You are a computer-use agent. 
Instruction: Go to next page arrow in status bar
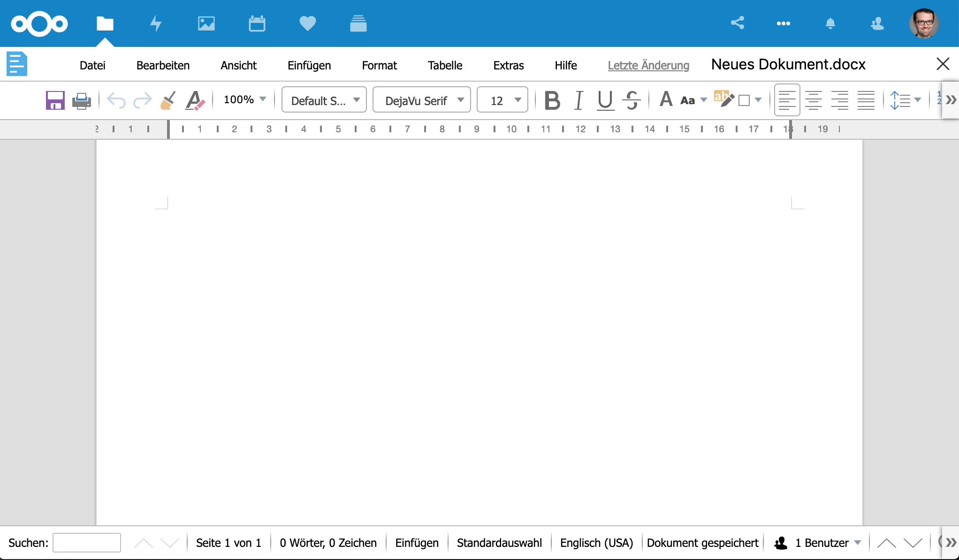tap(913, 543)
